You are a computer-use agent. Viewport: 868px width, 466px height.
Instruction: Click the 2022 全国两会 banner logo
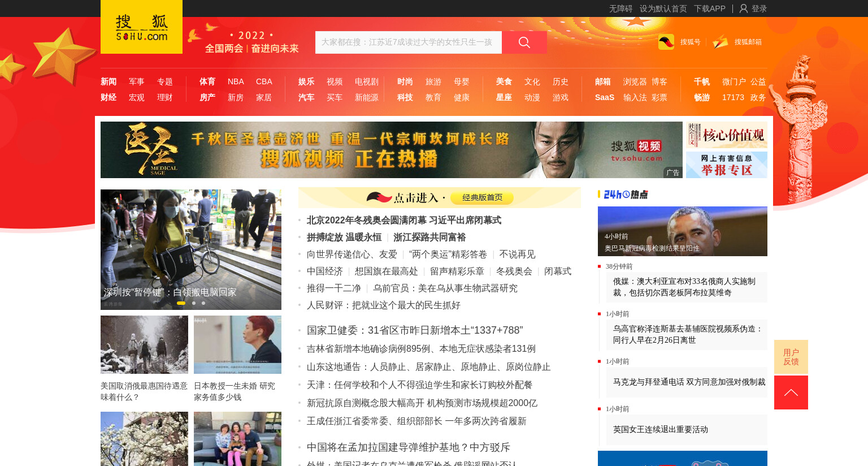pos(251,42)
